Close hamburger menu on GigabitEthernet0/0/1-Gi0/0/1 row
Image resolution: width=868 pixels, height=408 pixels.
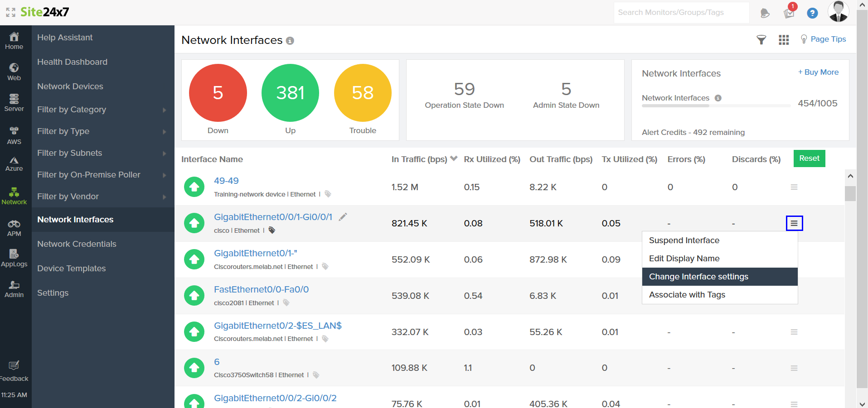point(794,223)
